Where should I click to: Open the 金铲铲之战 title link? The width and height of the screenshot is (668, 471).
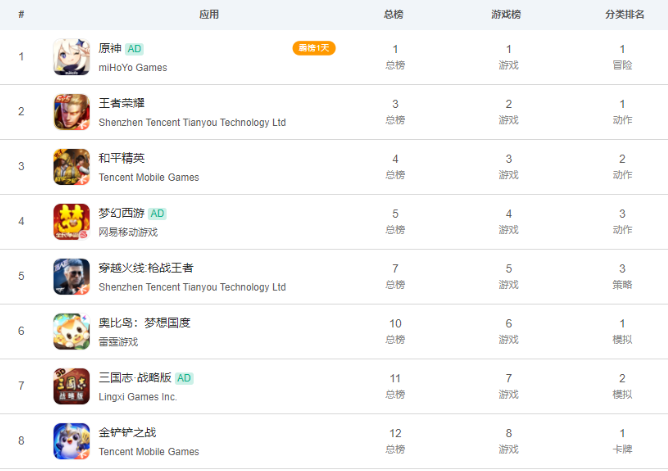point(127,433)
